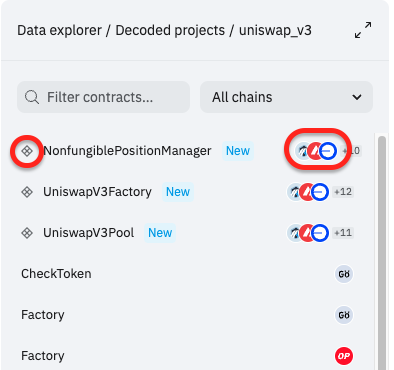Image resolution: width=394 pixels, height=370 pixels.
Task: Show the +12 more chains for UniswapV3Factory
Action: (x=343, y=192)
